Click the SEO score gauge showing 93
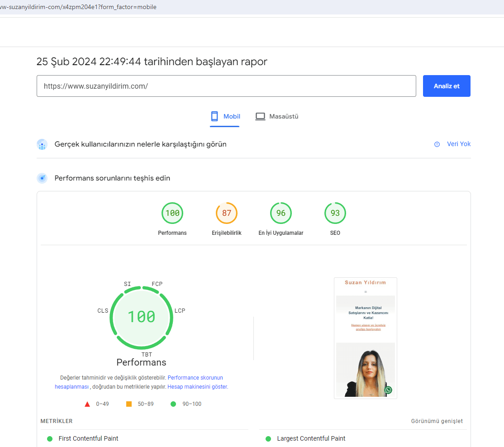The image size is (504, 447). coord(335,213)
